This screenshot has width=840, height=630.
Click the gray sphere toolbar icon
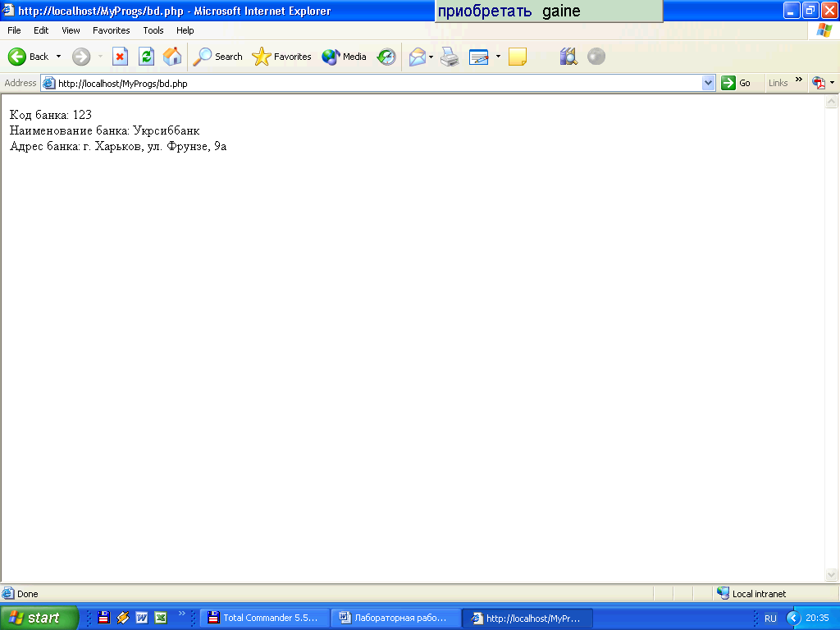[596, 57]
